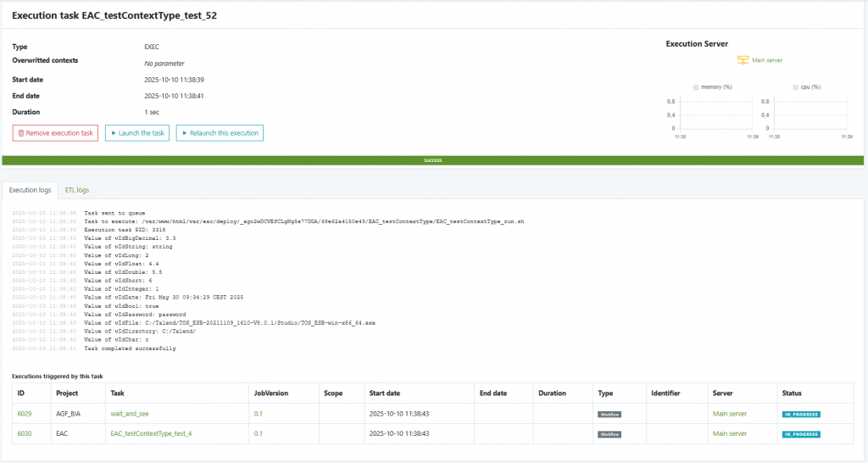868x463 pixels.
Task: Remove the execution task
Action: (55, 133)
